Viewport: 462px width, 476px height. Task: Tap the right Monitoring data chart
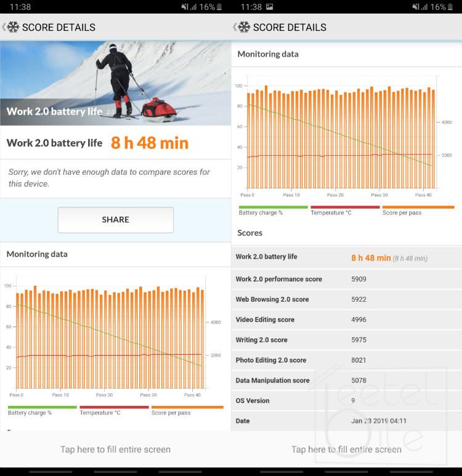click(x=343, y=135)
